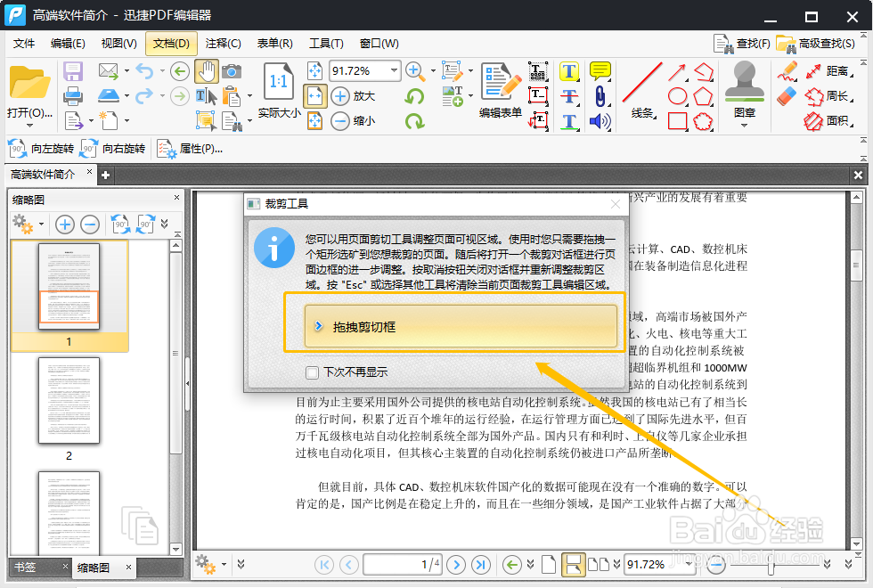873x588 pixels.
Task: Click the Print icon in toolbar
Action: (73, 96)
